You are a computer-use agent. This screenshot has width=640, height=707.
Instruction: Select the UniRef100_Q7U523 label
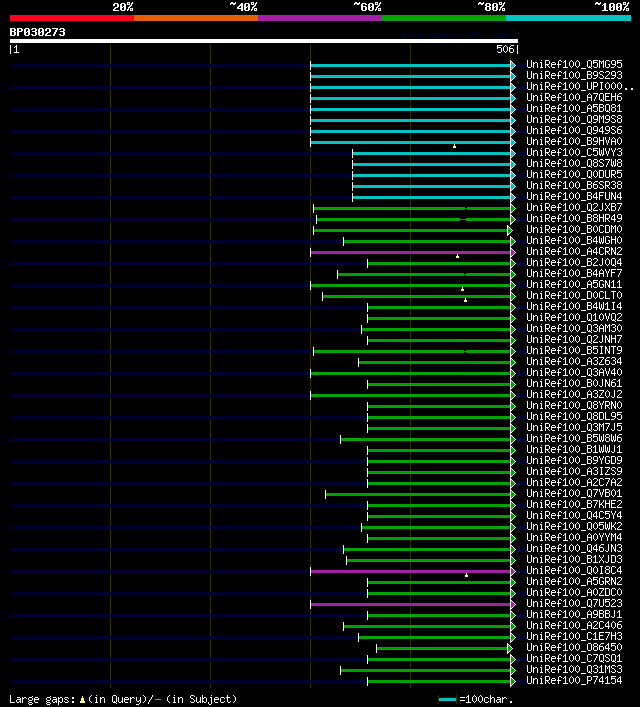574,603
